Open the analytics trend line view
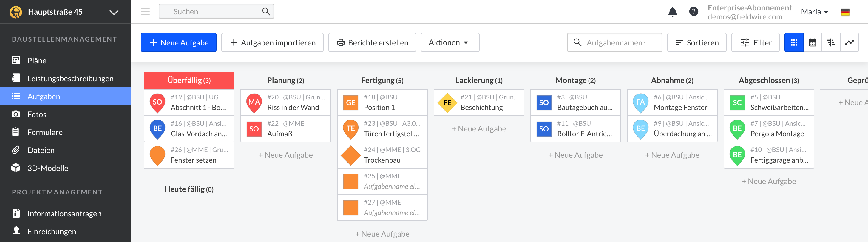Viewport: 868px width, 242px height. [849, 42]
